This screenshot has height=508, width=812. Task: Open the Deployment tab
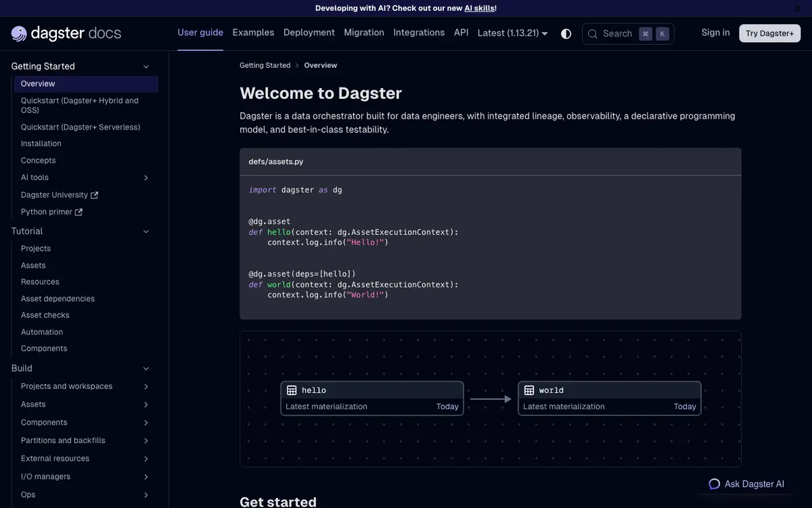click(x=309, y=33)
